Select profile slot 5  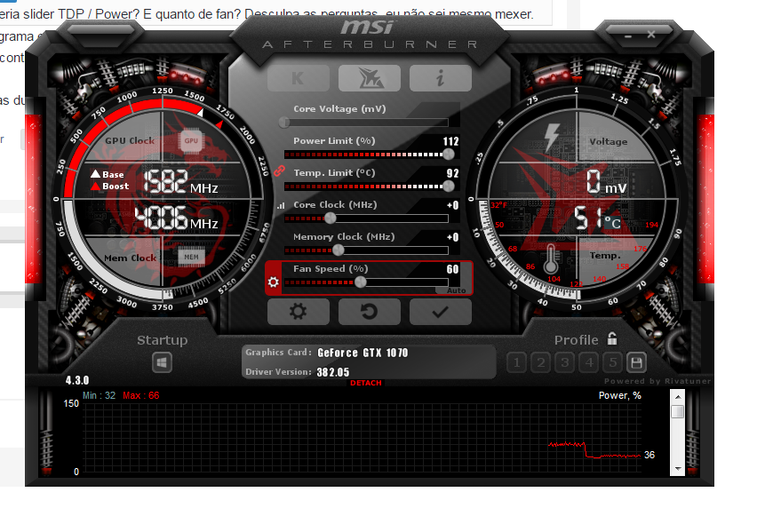coord(613,363)
